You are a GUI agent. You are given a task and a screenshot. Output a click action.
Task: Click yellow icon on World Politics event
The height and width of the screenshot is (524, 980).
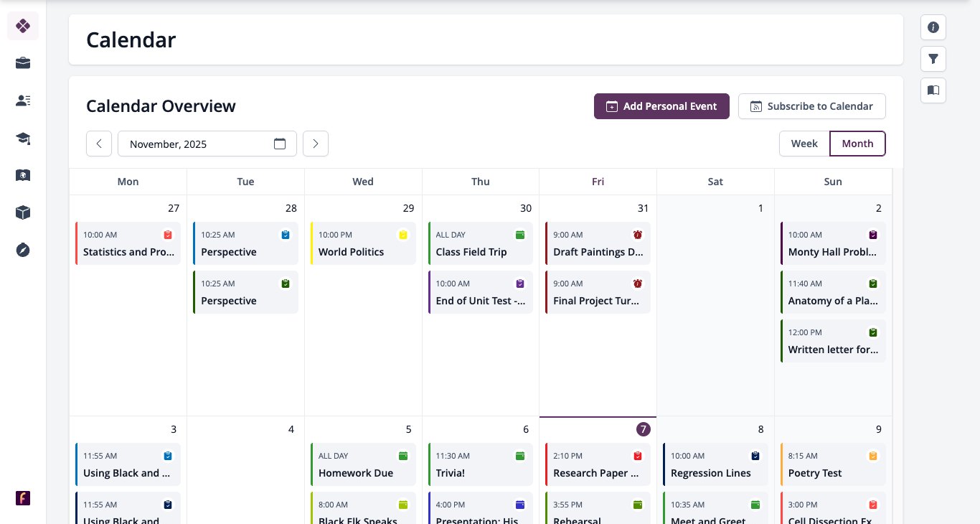coord(403,235)
